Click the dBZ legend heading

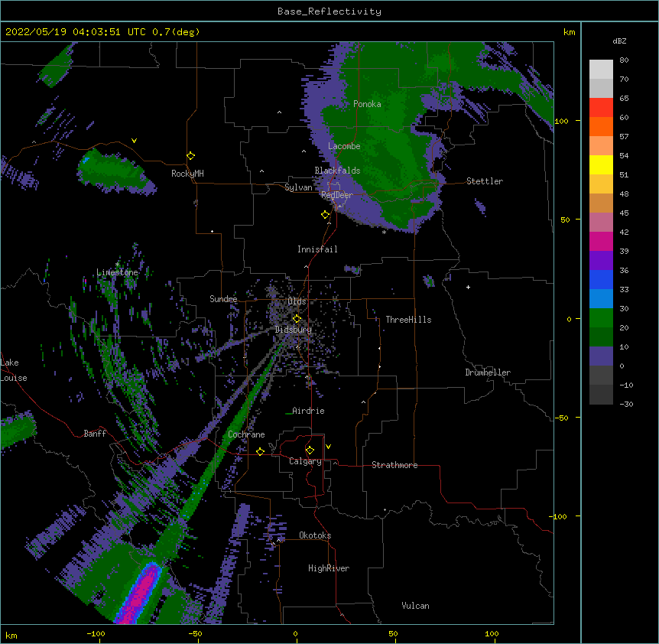point(619,41)
